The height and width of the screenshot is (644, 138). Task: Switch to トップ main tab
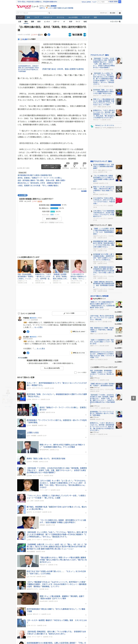[20, 17]
